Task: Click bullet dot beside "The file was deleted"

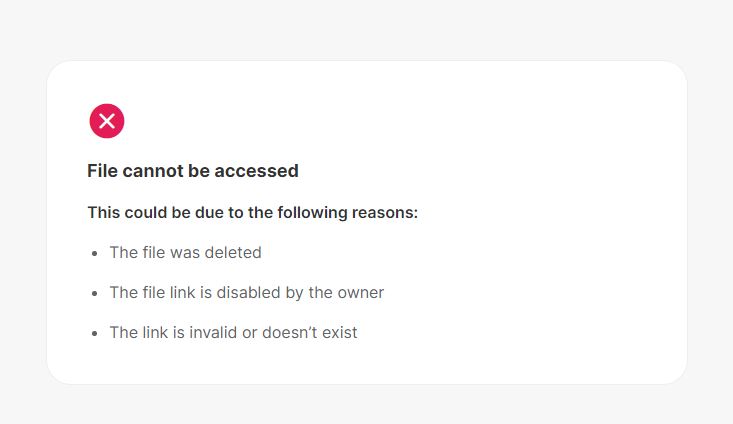Action: [94, 254]
